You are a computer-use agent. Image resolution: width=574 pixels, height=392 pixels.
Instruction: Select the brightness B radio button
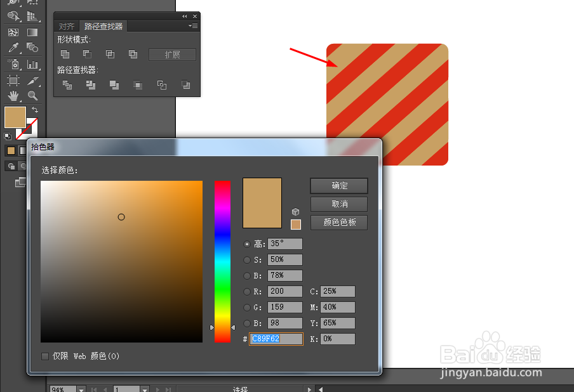click(247, 276)
